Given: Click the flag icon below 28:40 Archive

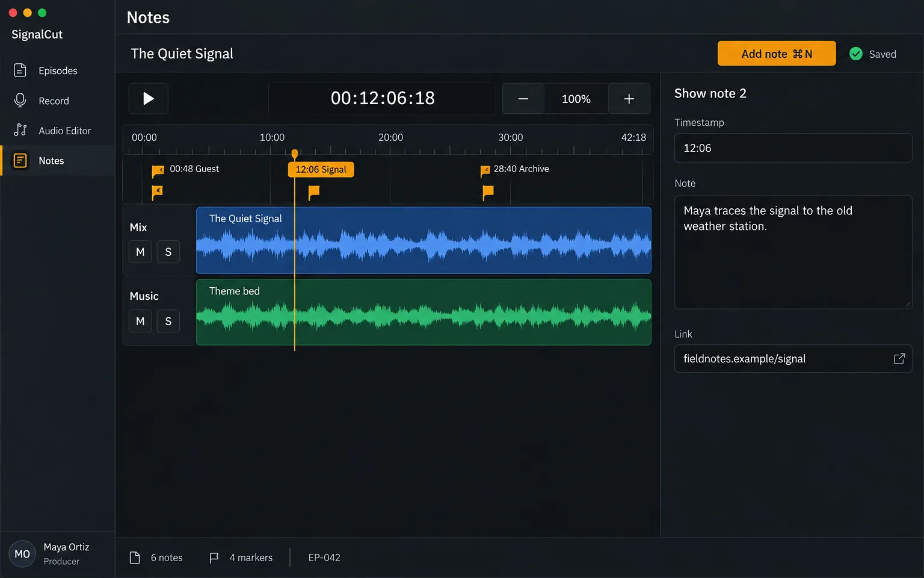Looking at the screenshot, I should pyautogui.click(x=488, y=193).
